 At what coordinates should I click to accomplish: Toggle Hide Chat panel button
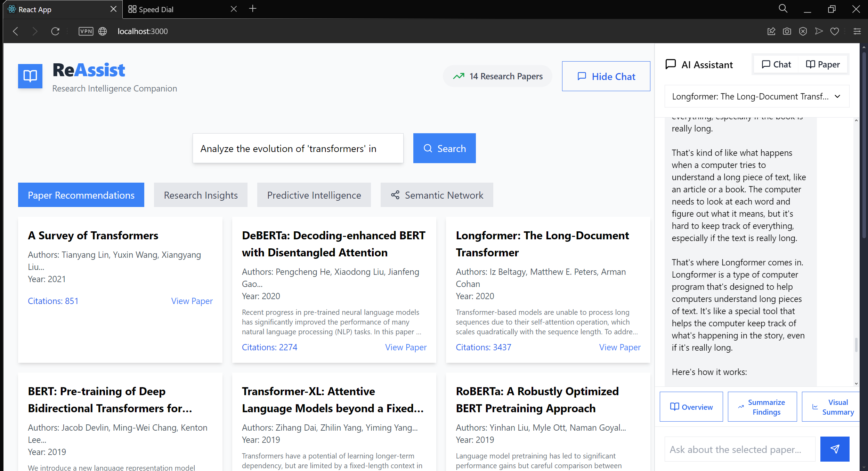(606, 76)
